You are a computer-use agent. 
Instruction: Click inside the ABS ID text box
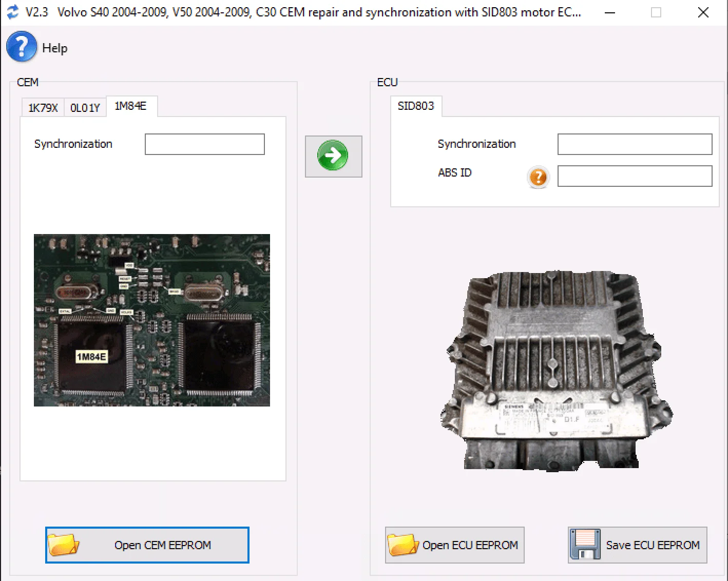click(x=634, y=176)
